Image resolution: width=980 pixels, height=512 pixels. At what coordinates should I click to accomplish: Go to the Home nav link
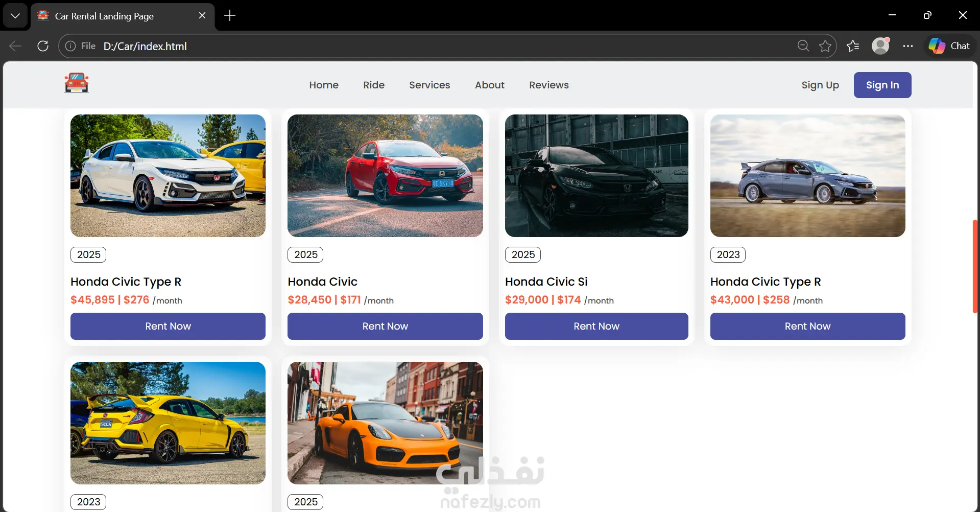tap(324, 85)
